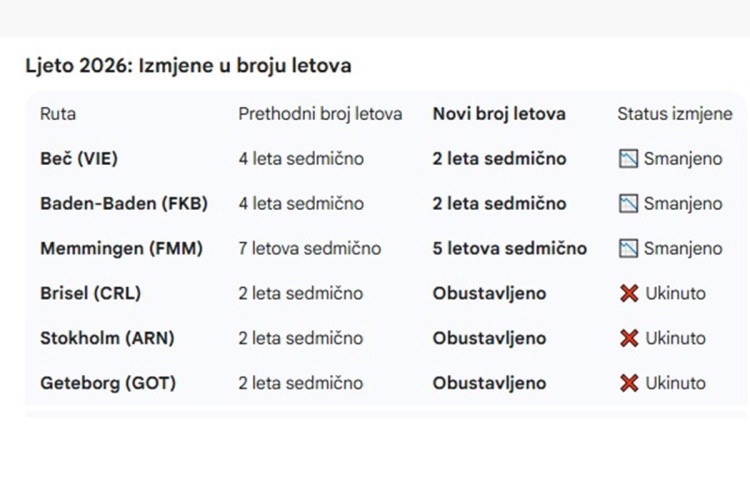The height and width of the screenshot is (500, 750).
Task: Open the Memmingen (FMM) route entry
Action: click(x=121, y=249)
